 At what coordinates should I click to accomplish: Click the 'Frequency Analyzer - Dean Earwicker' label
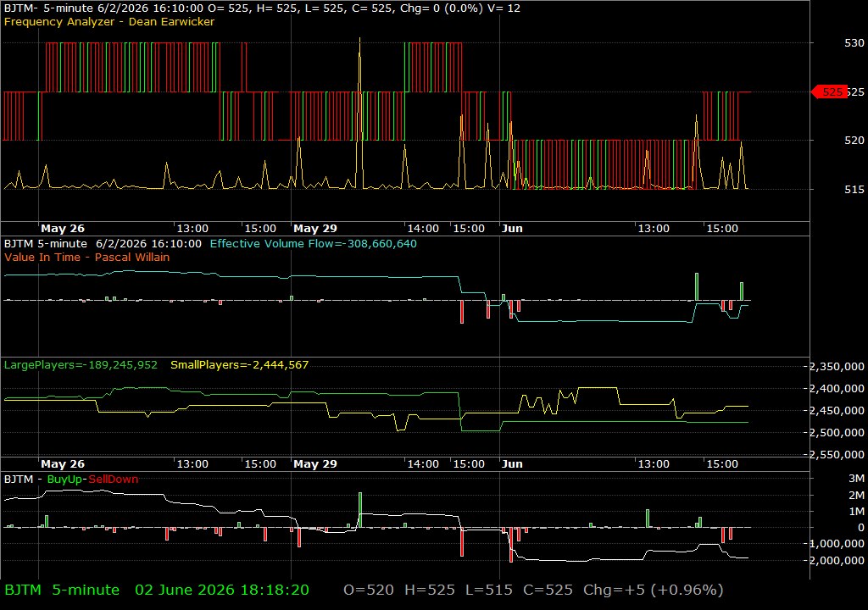[x=109, y=21]
